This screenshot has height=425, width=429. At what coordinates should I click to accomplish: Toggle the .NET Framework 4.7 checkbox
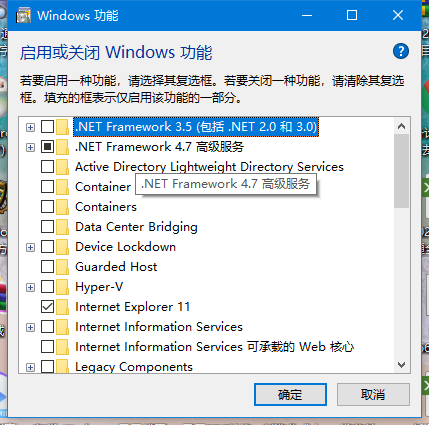click(47, 147)
